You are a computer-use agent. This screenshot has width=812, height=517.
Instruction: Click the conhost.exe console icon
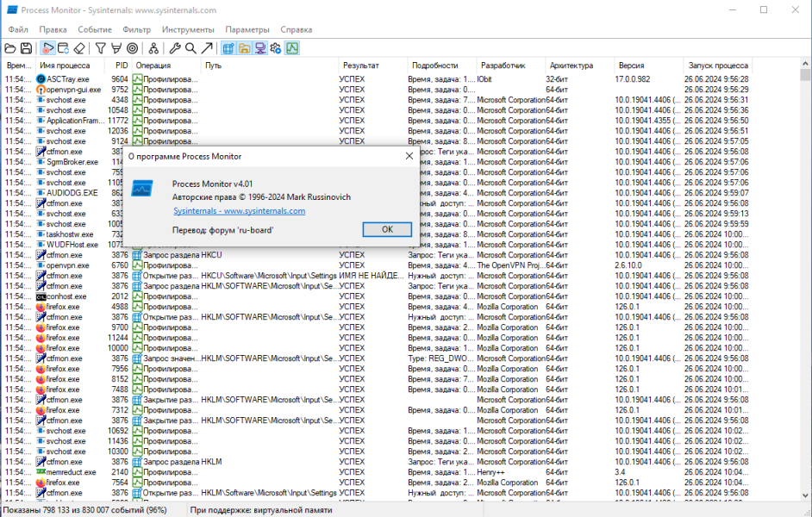tap(41, 296)
